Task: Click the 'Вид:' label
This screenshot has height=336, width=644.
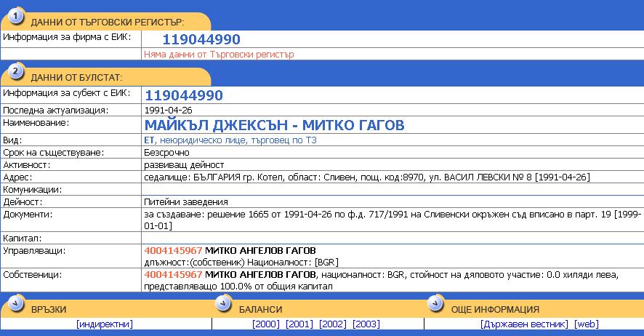Action: (x=12, y=140)
